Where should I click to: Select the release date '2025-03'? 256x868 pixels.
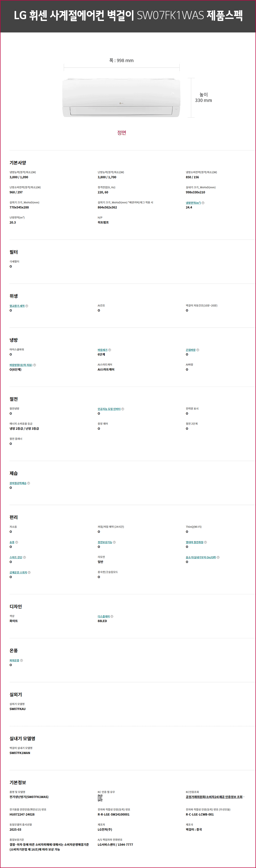coord(16,830)
